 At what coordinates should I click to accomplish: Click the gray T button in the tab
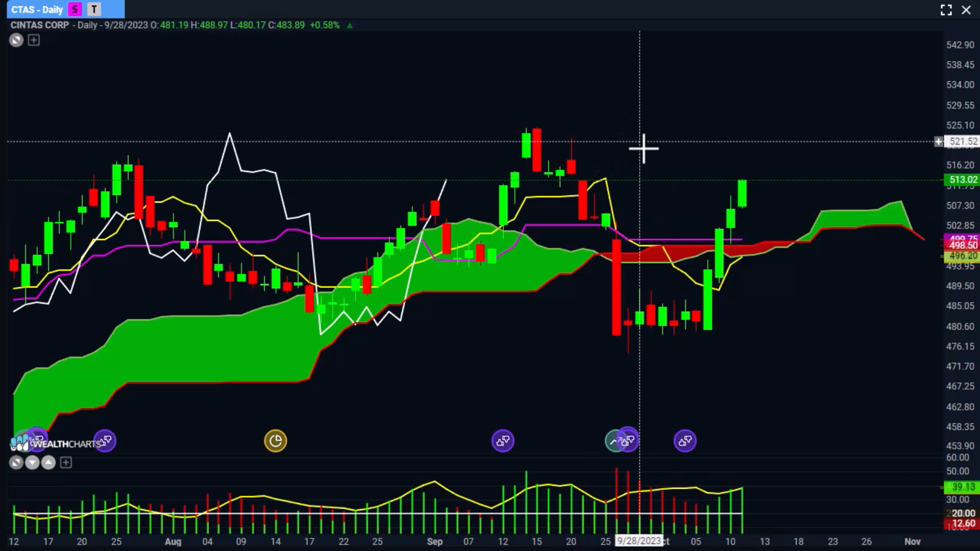(94, 10)
